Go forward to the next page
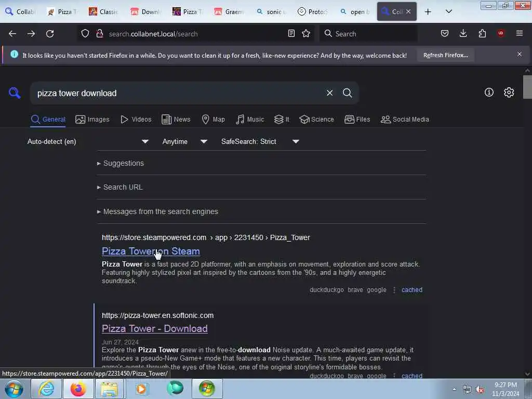This screenshot has width=532, height=399. click(31, 34)
